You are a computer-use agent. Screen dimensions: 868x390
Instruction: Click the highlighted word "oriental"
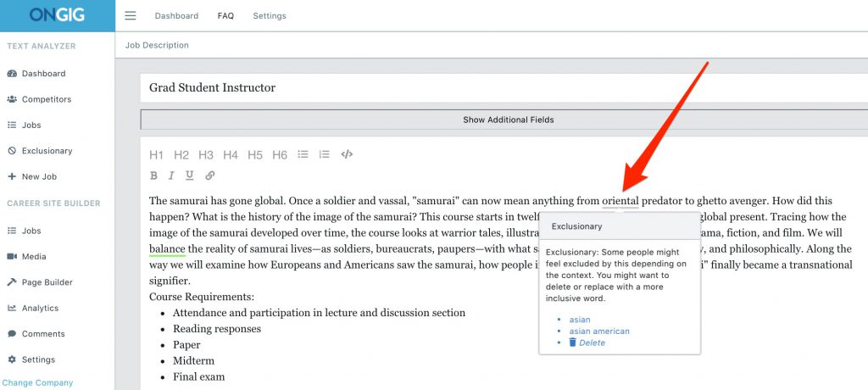[x=620, y=201]
